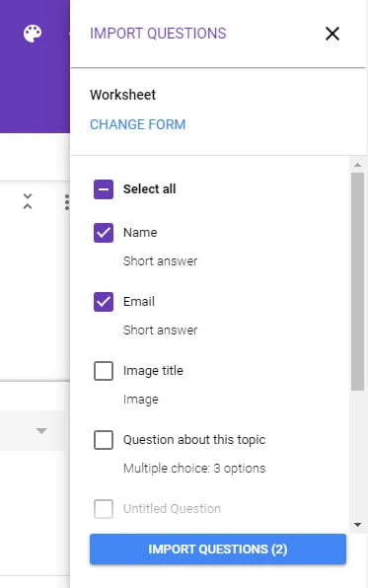Click the 'Image' type text under Image title

pos(141,400)
